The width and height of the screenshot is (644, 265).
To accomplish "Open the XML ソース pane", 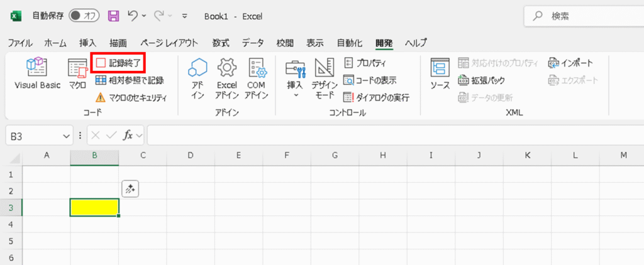I will click(440, 74).
